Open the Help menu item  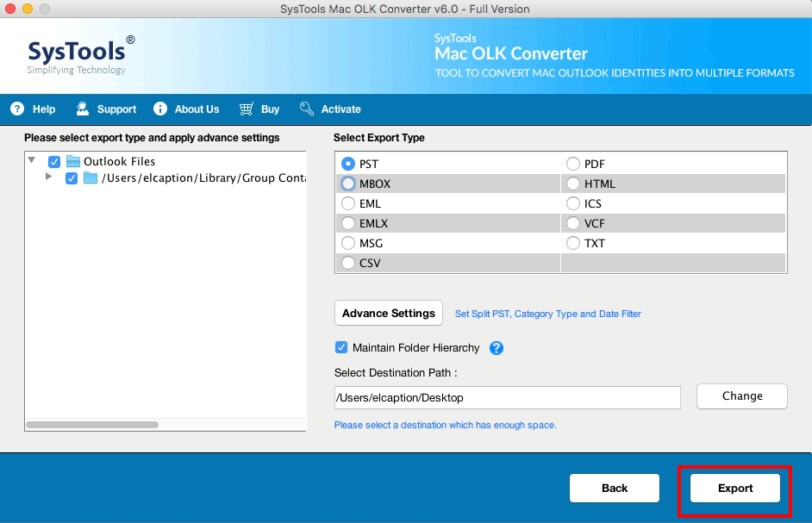[44, 109]
